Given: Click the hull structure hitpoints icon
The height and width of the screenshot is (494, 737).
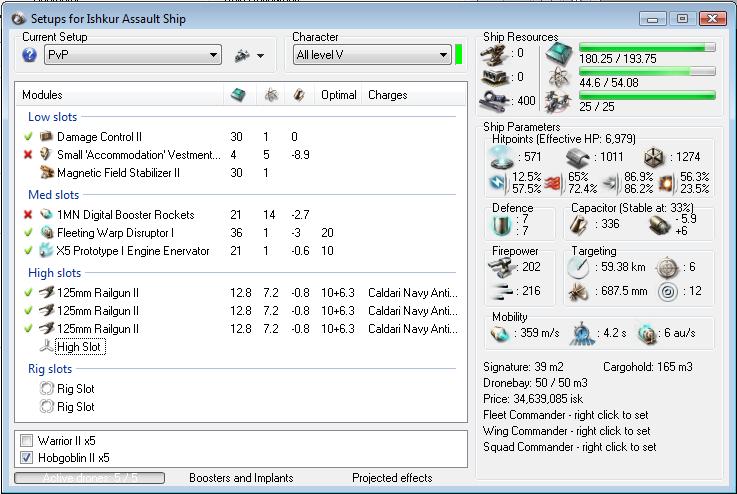Looking at the screenshot, I should coord(653,157).
